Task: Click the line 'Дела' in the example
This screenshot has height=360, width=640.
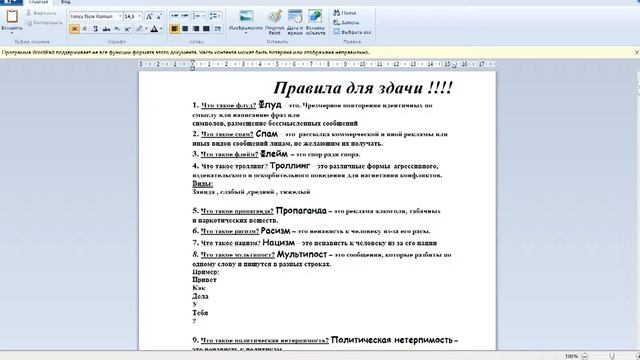Action: click(200, 296)
